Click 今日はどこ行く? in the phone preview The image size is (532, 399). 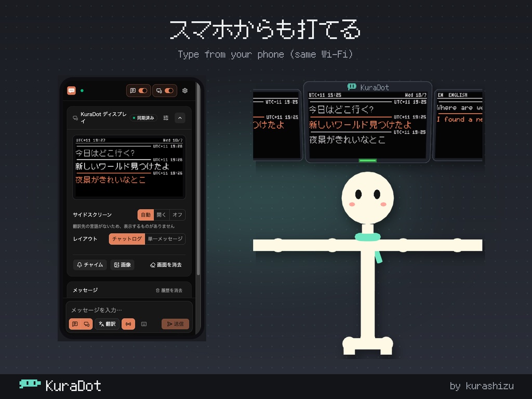(105, 153)
